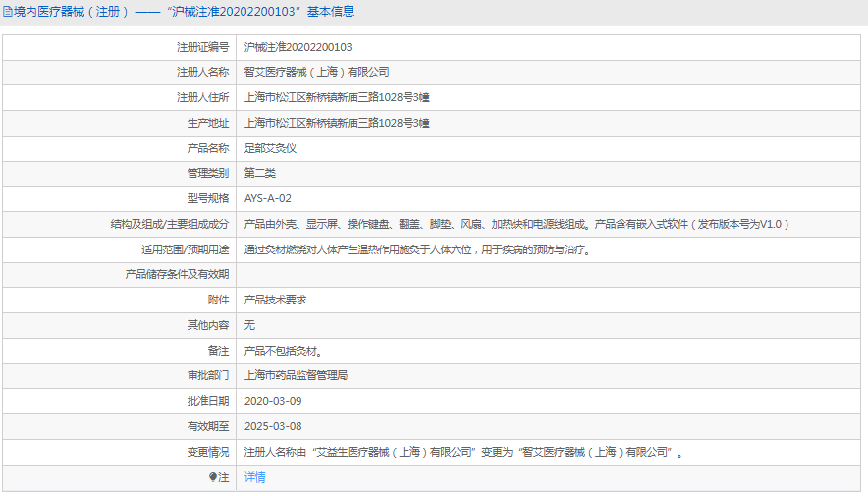Click the 产品名称 label
The width and height of the screenshot is (868, 496).
pyautogui.click(x=207, y=148)
